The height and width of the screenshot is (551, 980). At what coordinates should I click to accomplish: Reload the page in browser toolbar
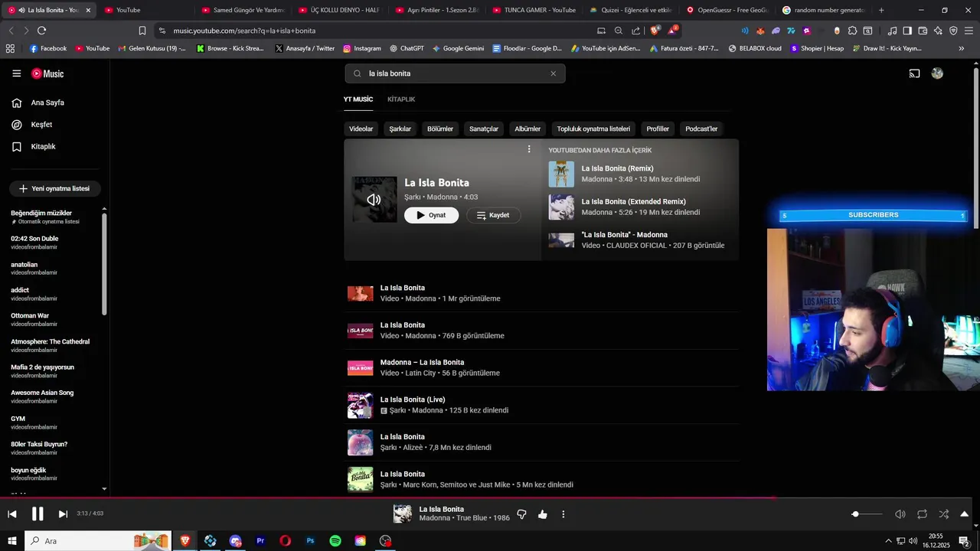click(x=41, y=31)
